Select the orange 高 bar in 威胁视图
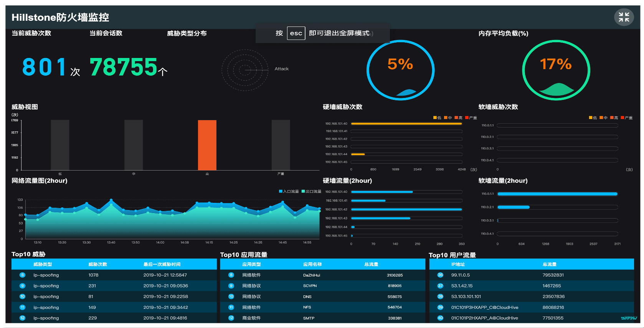644x328 pixels. coord(207,145)
